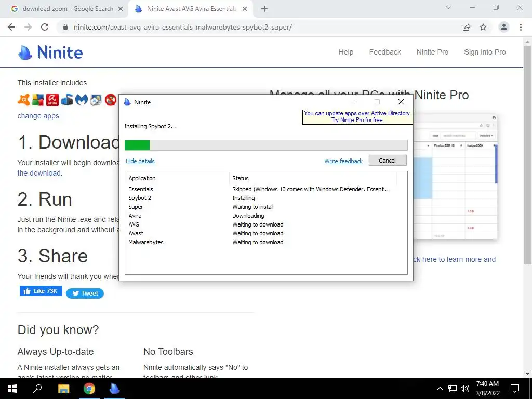Click the Avast icon in installer includes
The height and width of the screenshot is (399, 532).
[23, 100]
